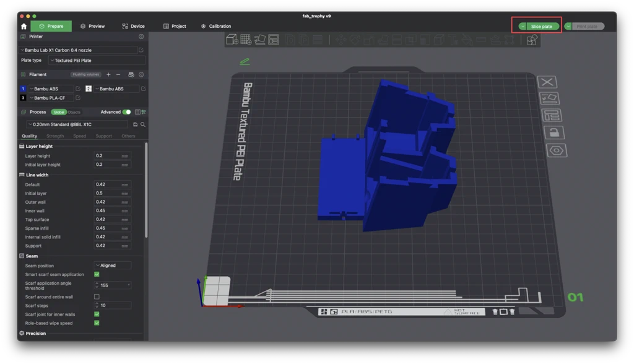Open Assembly view puzzle icon

[532, 40]
